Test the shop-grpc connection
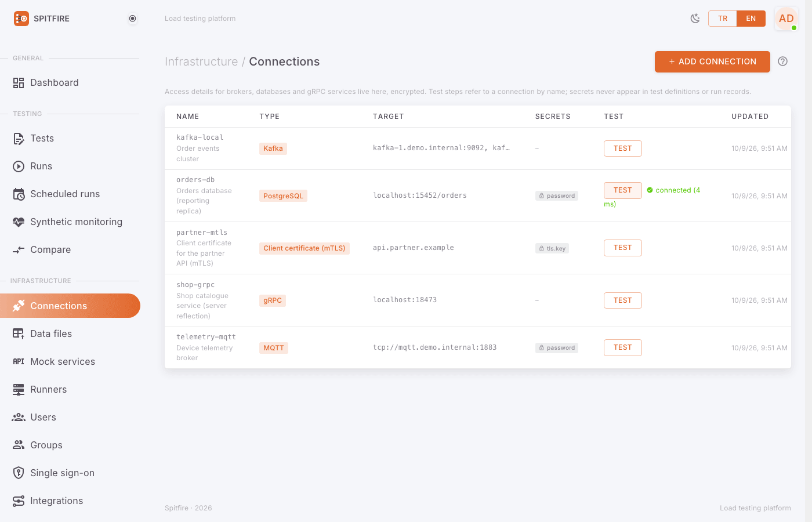This screenshot has width=812, height=522. point(623,300)
